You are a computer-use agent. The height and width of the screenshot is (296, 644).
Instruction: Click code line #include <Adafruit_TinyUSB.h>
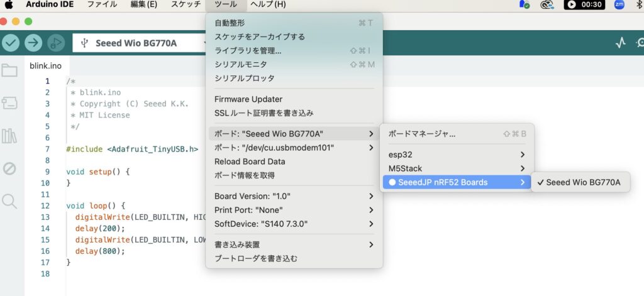[132, 149]
